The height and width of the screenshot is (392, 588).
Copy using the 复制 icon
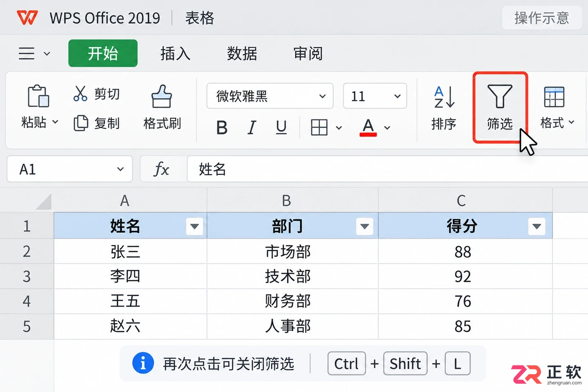[80, 123]
